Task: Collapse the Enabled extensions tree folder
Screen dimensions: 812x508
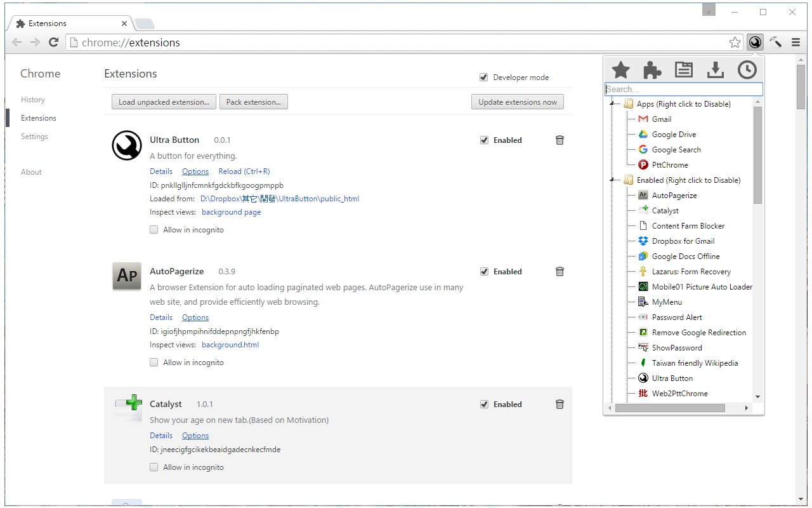Action: [x=612, y=180]
